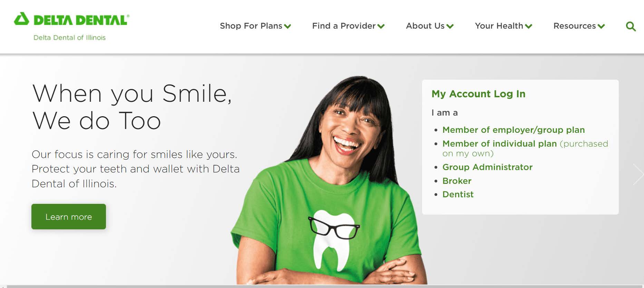644x288 pixels.
Task: Choose the Dentist login link
Action: (x=458, y=195)
